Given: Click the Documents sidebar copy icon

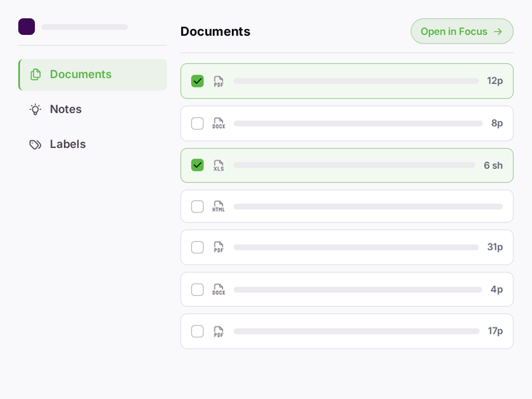Looking at the screenshot, I should click(x=36, y=74).
